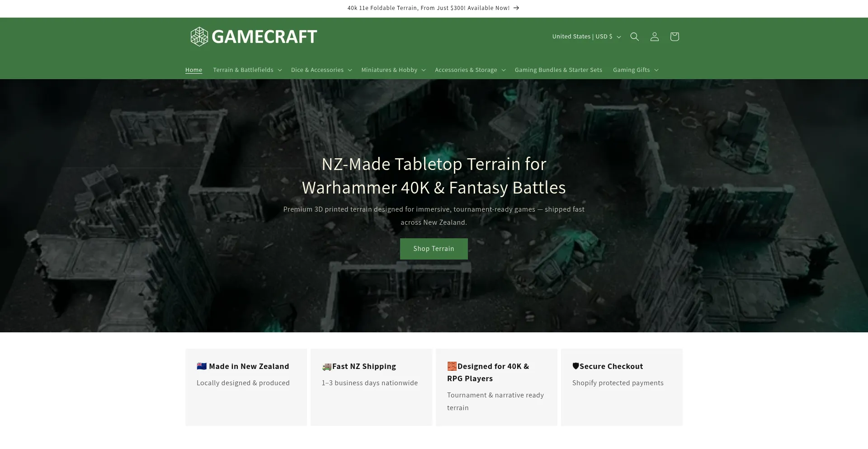Click 'Shopify protected payments' text
This screenshot has width=868, height=449.
pos(618,383)
